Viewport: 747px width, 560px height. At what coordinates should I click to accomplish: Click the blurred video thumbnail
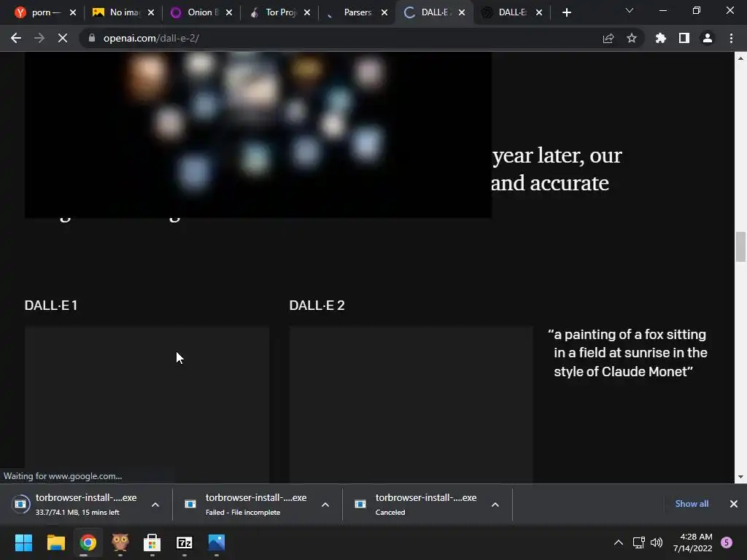point(258,135)
